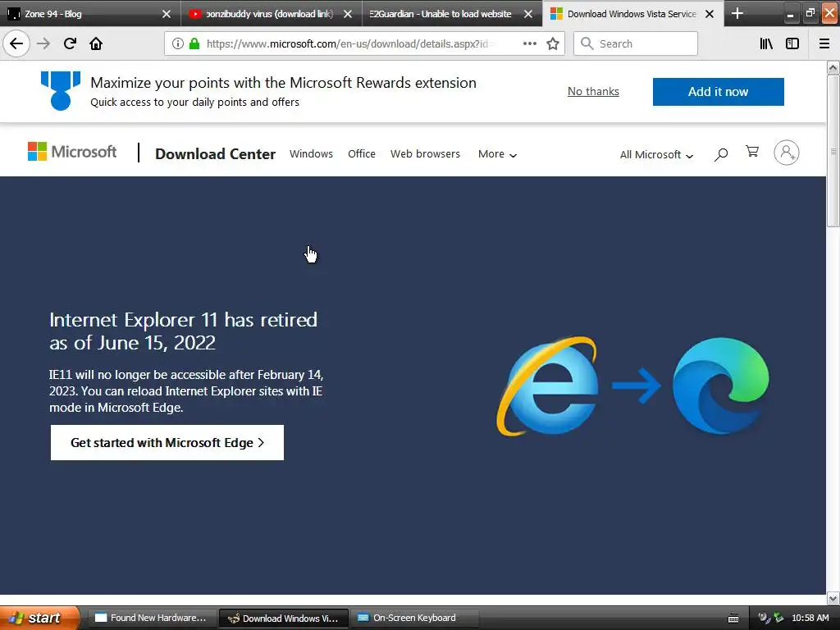The image size is (840, 630).
Task: Go back to the previous page
Action: [16, 43]
